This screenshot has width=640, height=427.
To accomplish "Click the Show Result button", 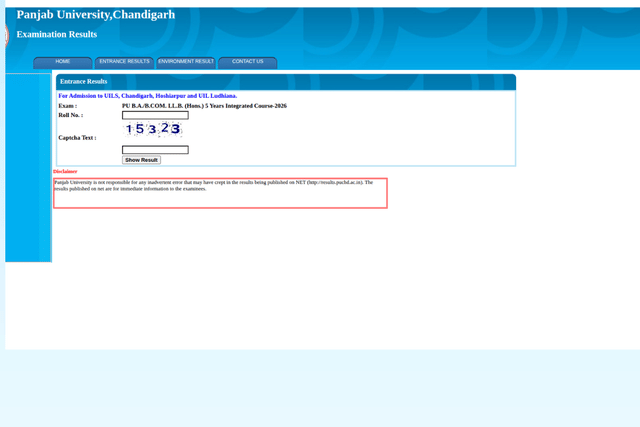I will tap(141, 160).
